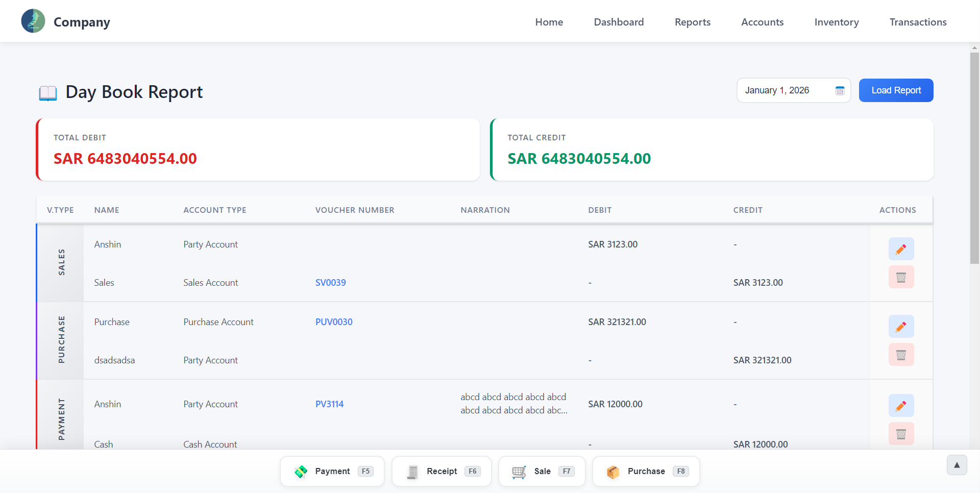Click the scroll-to-top arrow button

point(957,465)
